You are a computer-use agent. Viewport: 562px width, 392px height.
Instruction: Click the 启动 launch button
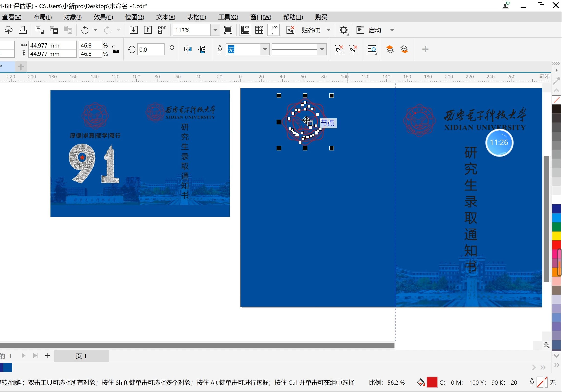369,30
